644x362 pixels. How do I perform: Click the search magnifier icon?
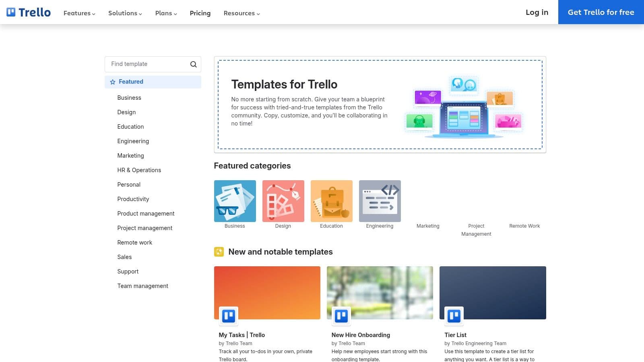[194, 64]
